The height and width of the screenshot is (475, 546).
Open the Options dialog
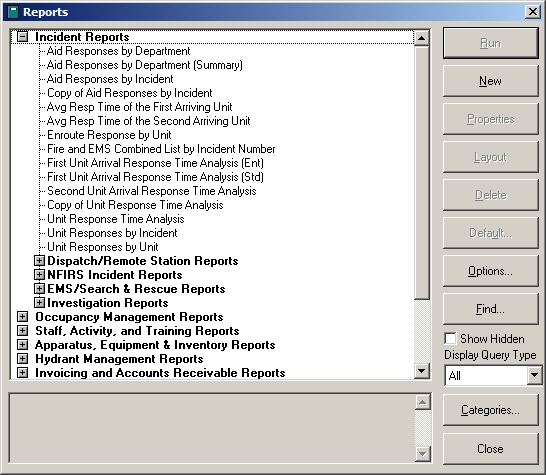pyautogui.click(x=491, y=271)
